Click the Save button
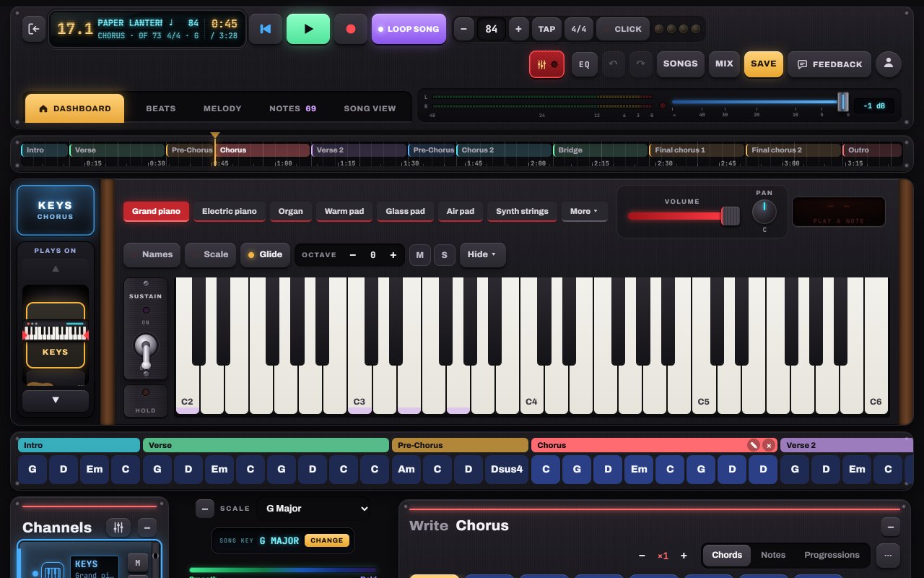924x578 pixels. pyautogui.click(x=764, y=64)
